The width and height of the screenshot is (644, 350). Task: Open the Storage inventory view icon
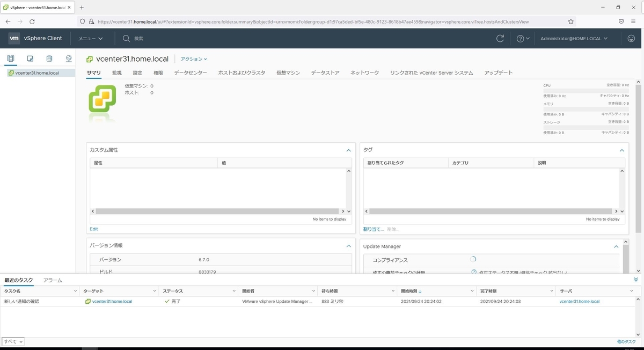[x=49, y=59]
